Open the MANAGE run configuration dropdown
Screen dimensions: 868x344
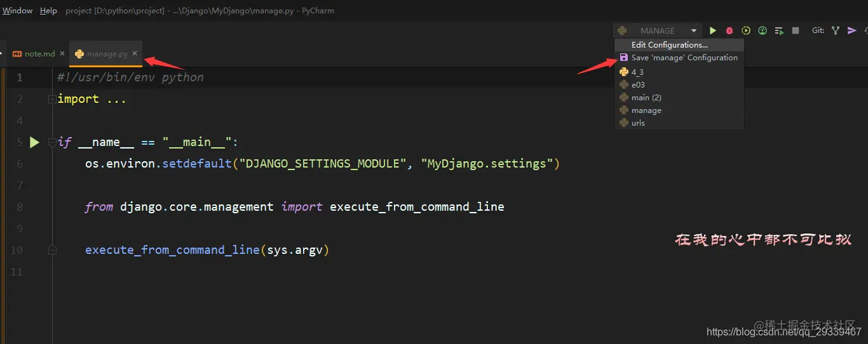tap(657, 30)
